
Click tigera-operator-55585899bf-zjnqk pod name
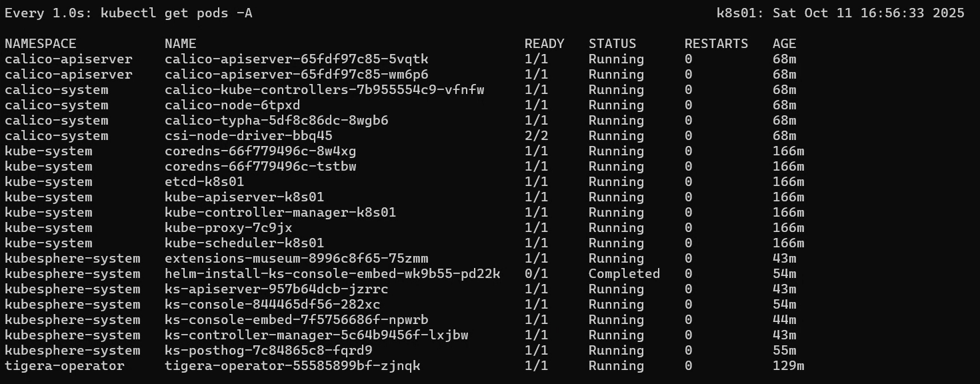(x=292, y=366)
